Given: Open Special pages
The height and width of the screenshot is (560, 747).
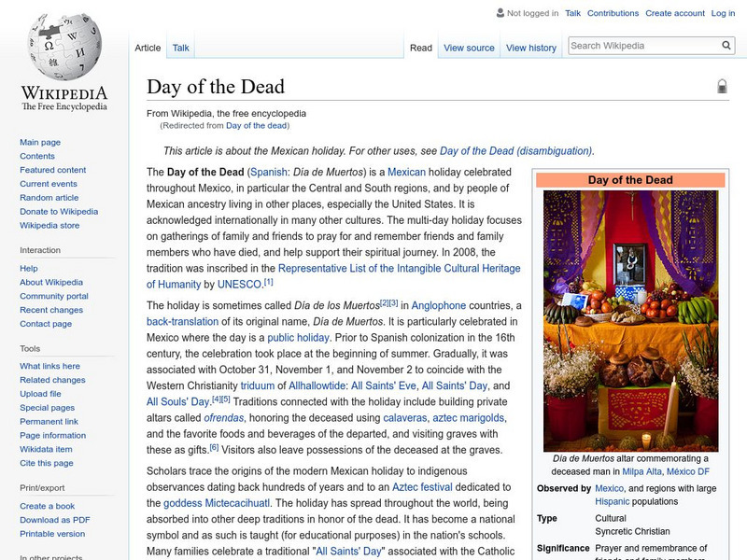Looking at the screenshot, I should pyautogui.click(x=48, y=407).
